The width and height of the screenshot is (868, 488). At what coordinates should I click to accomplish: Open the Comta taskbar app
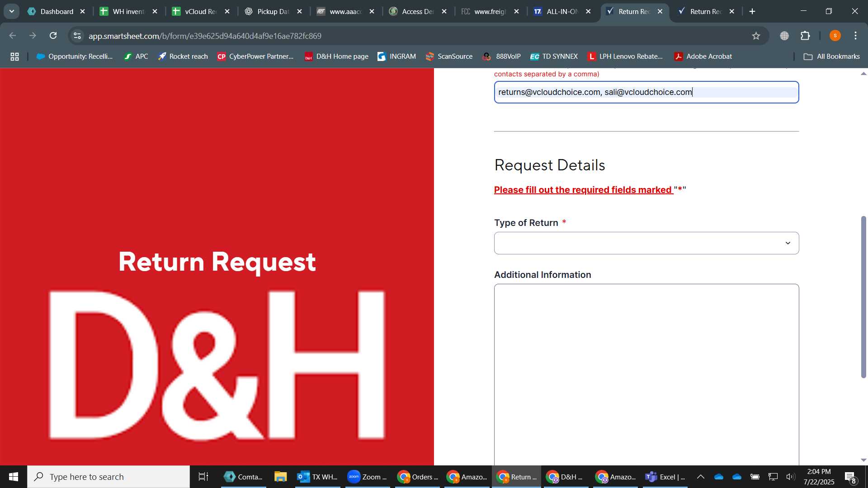[244, 477]
